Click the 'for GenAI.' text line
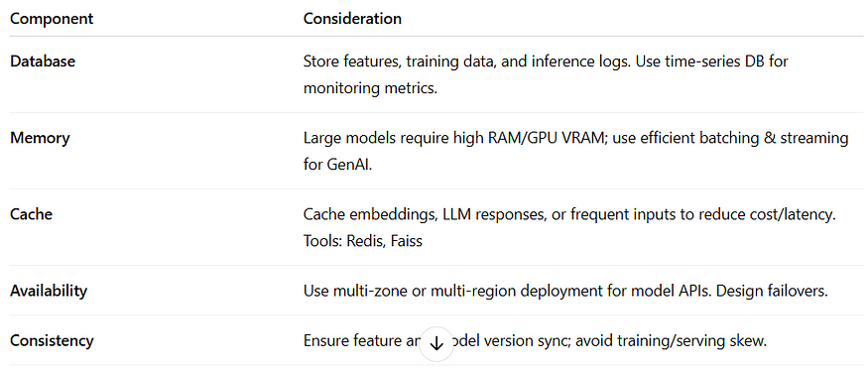Image resolution: width=868 pixels, height=369 pixels. coord(337,165)
